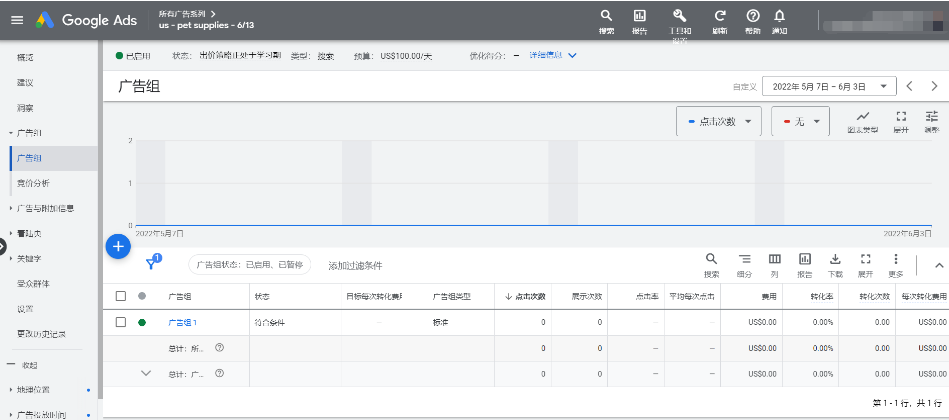949x420 pixels.
Task: Open the filter funnel icon
Action: (153, 264)
